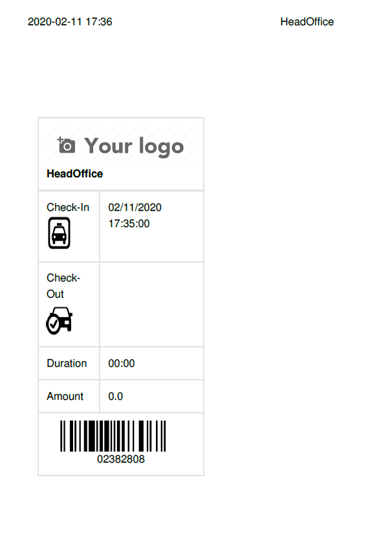
Task: Select the check-in time 17:35:00
Action: click(x=129, y=224)
